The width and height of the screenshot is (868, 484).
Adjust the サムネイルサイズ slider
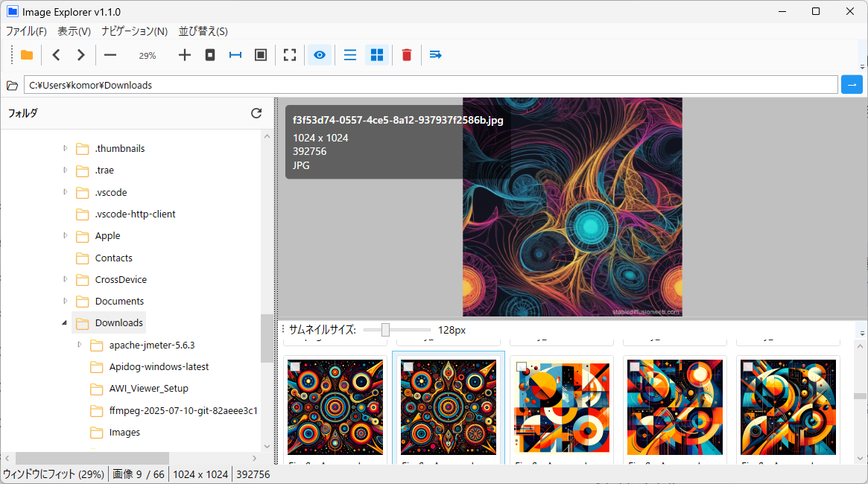tap(386, 329)
